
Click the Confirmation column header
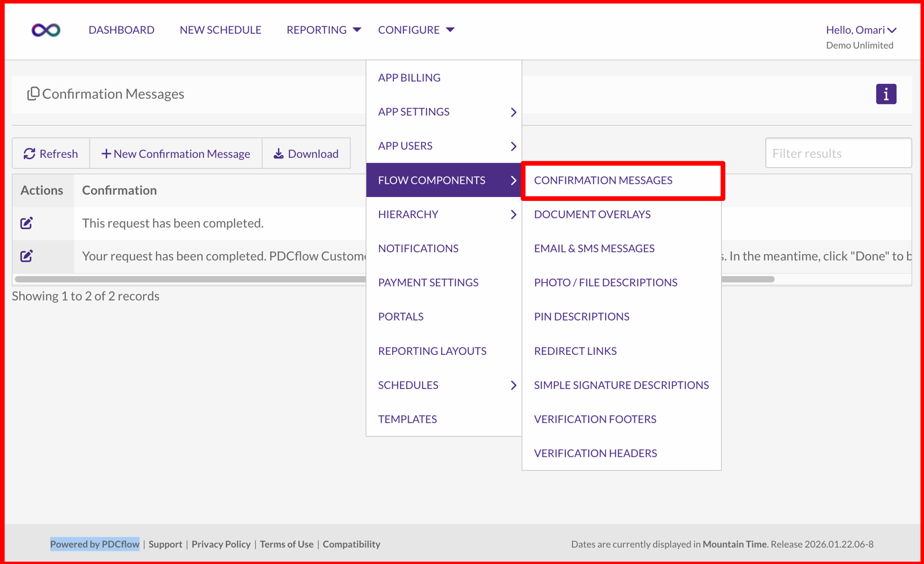[x=120, y=190]
